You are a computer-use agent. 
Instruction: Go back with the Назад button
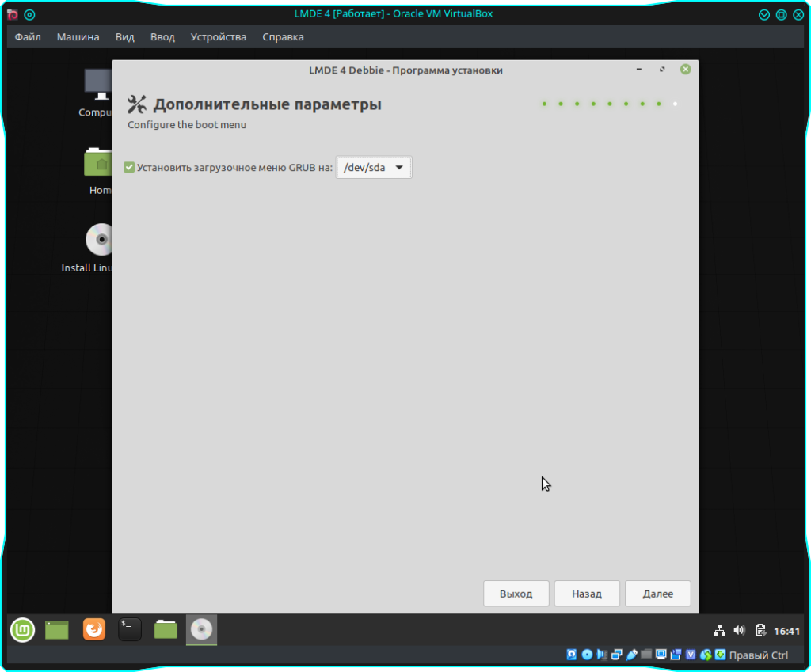click(x=587, y=594)
